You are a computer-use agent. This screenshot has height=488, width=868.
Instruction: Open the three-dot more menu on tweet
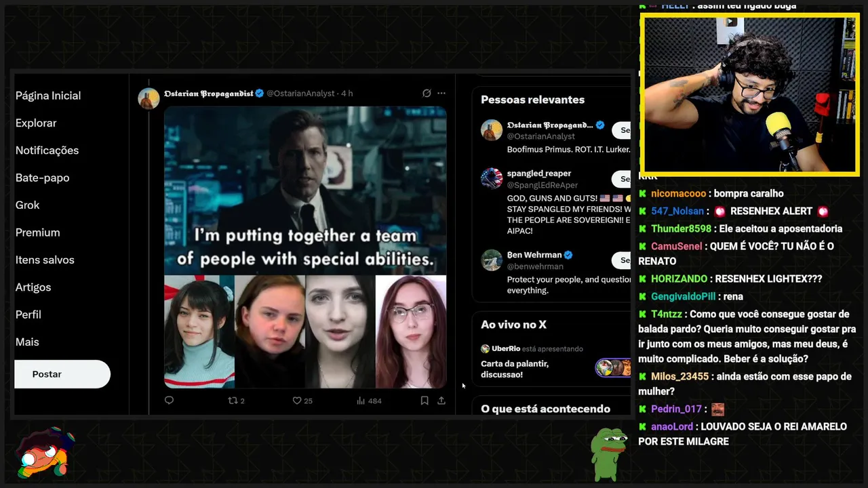click(441, 94)
